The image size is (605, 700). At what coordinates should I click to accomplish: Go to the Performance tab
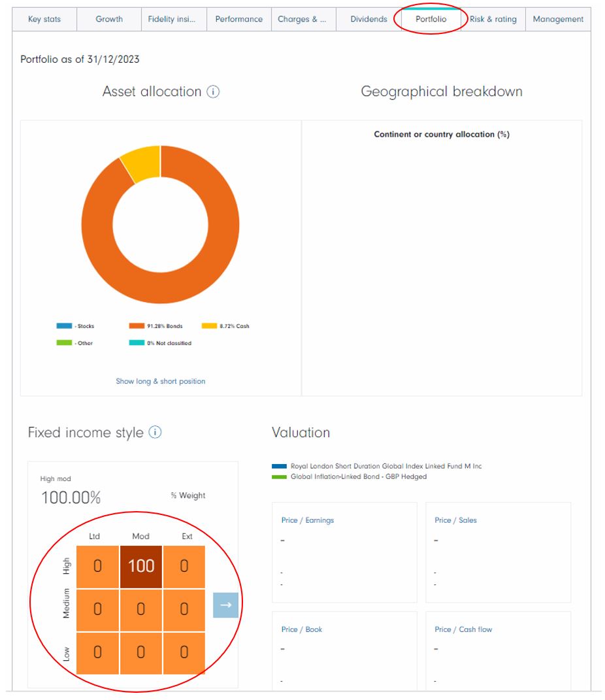(x=239, y=19)
